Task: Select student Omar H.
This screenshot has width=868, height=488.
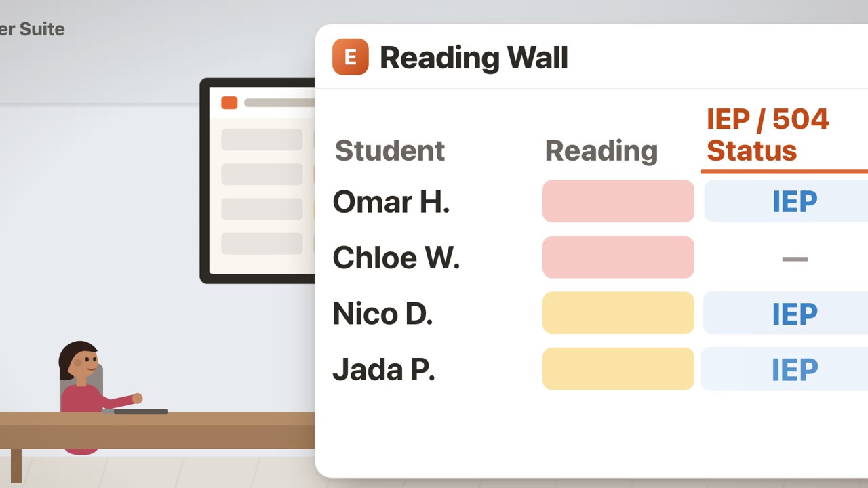Action: pyautogui.click(x=391, y=201)
